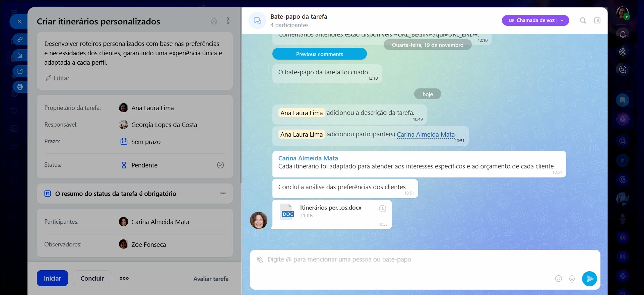Expand the Chamada de voz dropdown arrow

click(562, 20)
